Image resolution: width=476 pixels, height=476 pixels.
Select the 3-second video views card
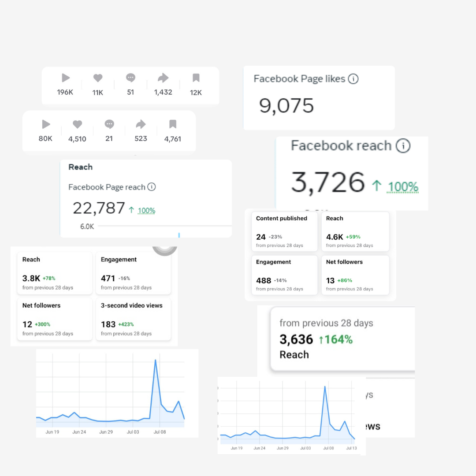[x=133, y=319]
